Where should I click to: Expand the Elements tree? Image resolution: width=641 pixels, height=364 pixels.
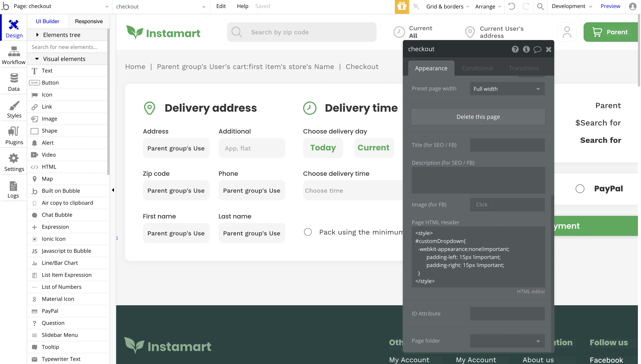[x=37, y=35]
